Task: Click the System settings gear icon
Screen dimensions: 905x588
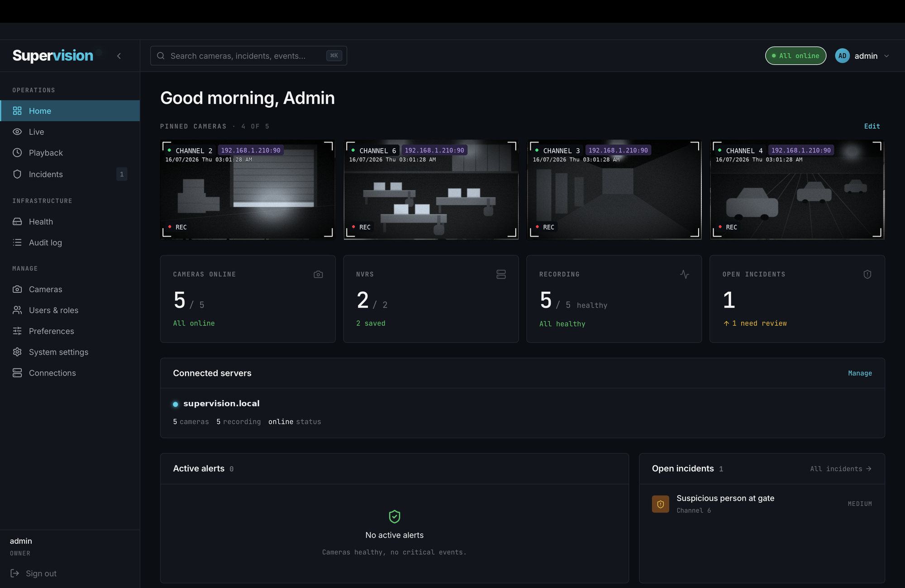Action: [17, 352]
